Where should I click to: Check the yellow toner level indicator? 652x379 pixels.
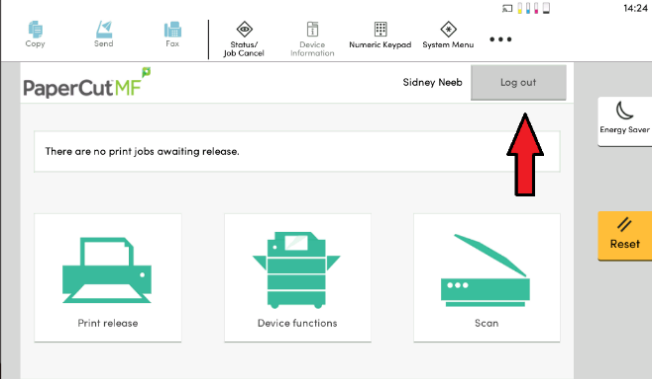click(520, 8)
